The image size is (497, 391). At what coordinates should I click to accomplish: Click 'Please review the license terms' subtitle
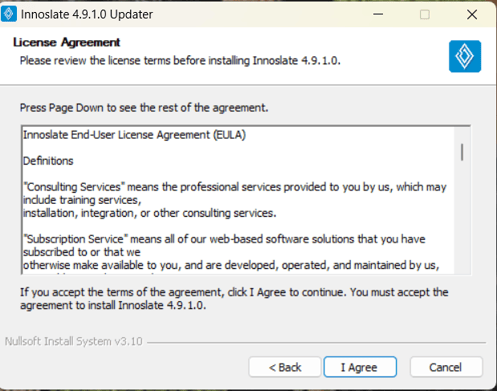point(180,61)
